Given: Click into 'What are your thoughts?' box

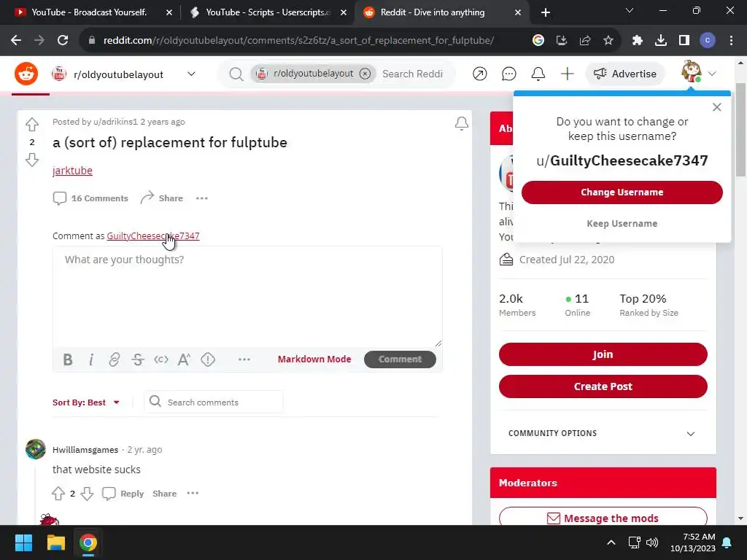Looking at the screenshot, I should [x=247, y=297].
